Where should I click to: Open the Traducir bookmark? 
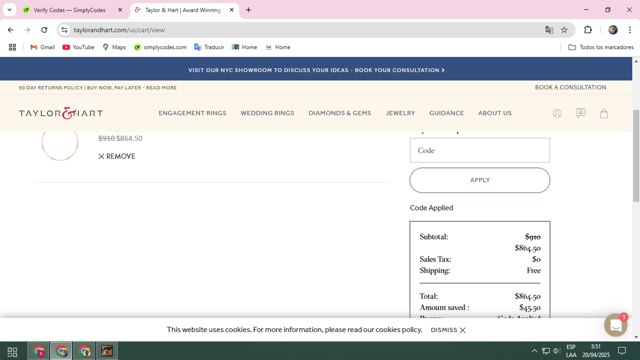pos(209,47)
